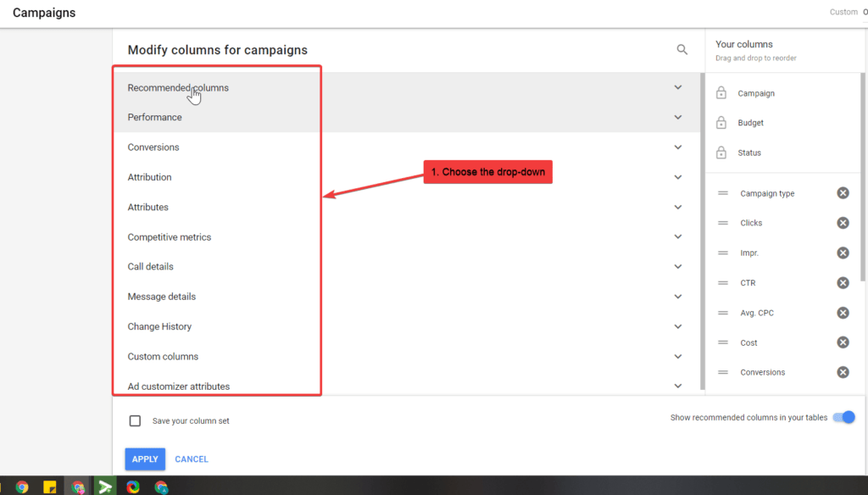868x495 pixels.
Task: Enable the Save your column set checkbox
Action: [135, 420]
